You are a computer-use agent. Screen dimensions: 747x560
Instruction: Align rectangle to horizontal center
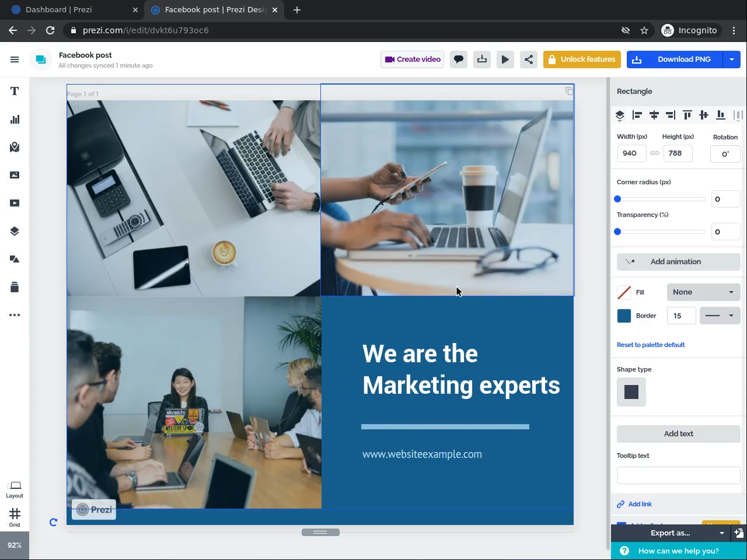(654, 116)
